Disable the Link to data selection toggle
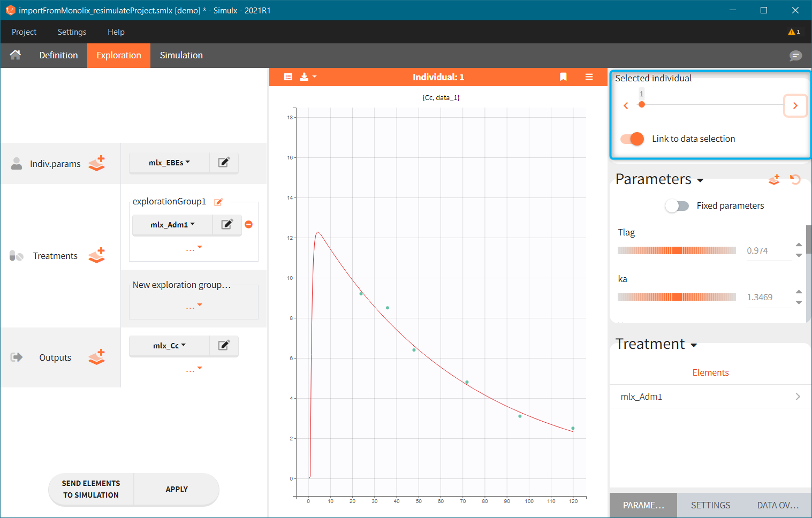This screenshot has height=518, width=812. (632, 139)
